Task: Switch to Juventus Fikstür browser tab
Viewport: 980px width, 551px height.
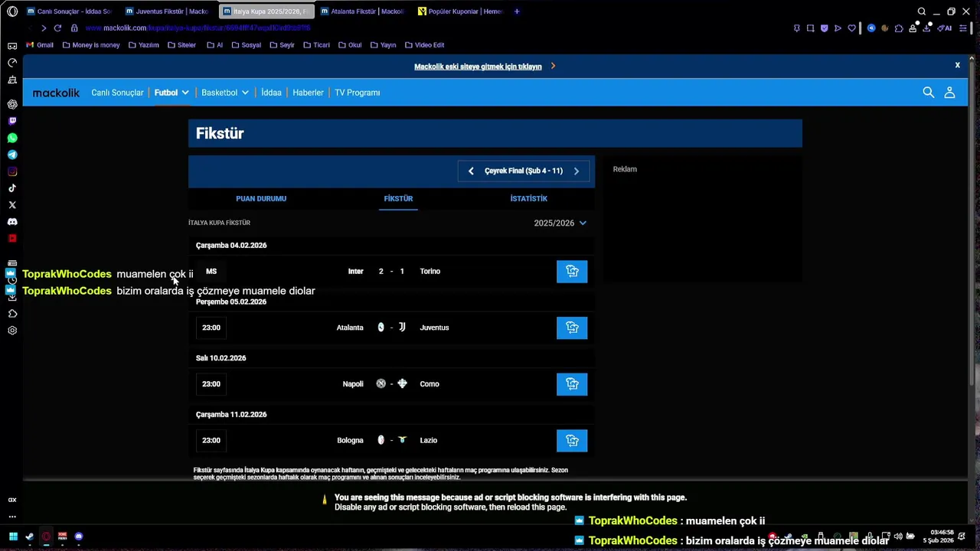Action: [167, 11]
